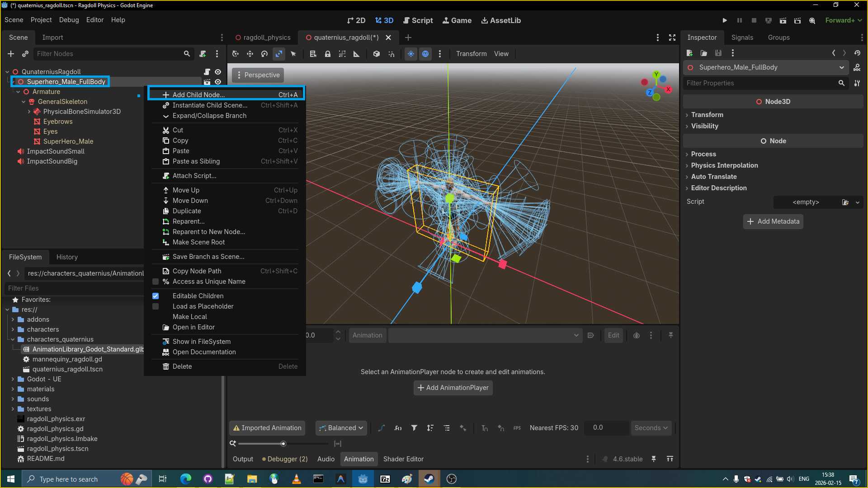Click the Lock selected node icon
This screenshot has height=488, width=868.
tap(328, 54)
